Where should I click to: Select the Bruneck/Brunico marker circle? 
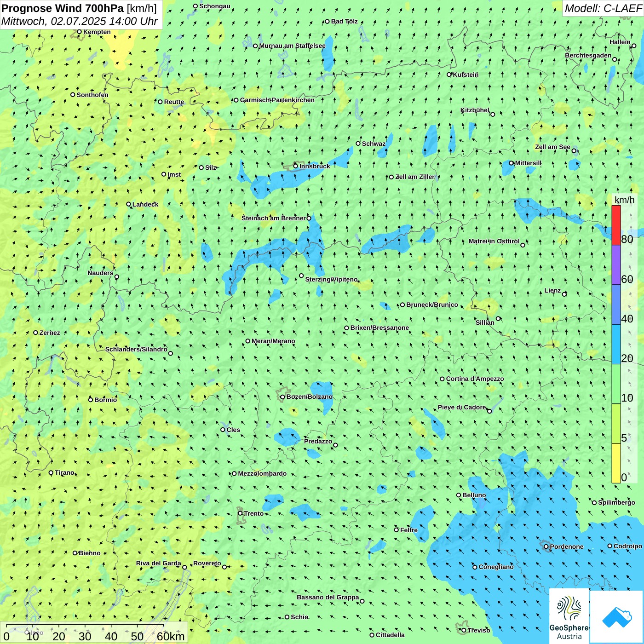click(x=402, y=305)
